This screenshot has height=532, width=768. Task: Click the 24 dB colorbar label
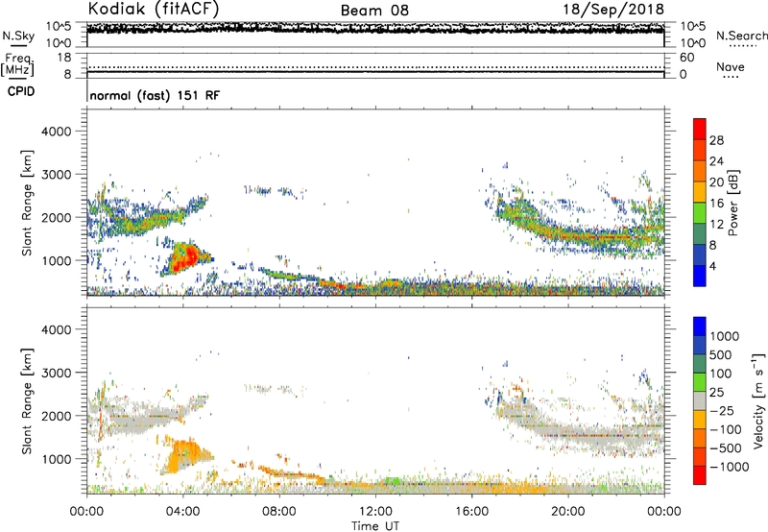[716, 161]
